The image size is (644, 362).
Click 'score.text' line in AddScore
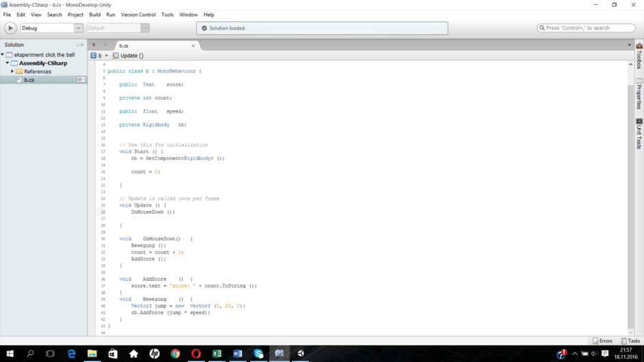click(194, 286)
